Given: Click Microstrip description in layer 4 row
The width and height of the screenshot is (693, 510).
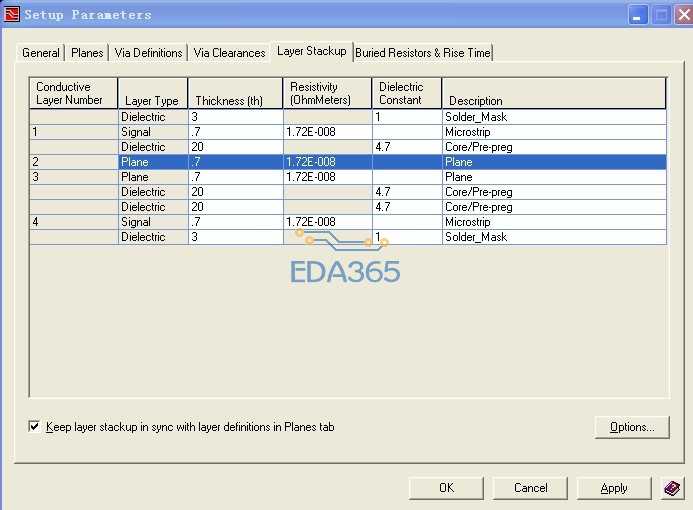Looking at the screenshot, I should coord(554,222).
